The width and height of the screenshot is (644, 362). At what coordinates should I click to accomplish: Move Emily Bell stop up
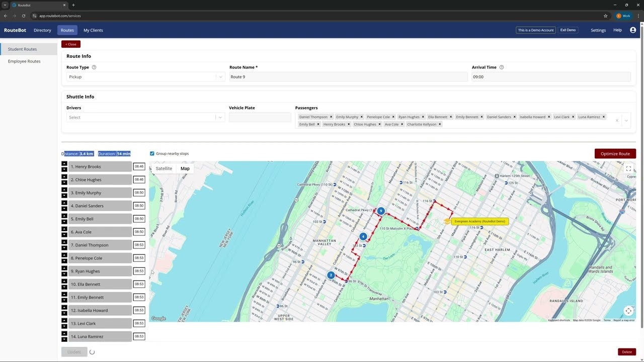tap(64, 216)
